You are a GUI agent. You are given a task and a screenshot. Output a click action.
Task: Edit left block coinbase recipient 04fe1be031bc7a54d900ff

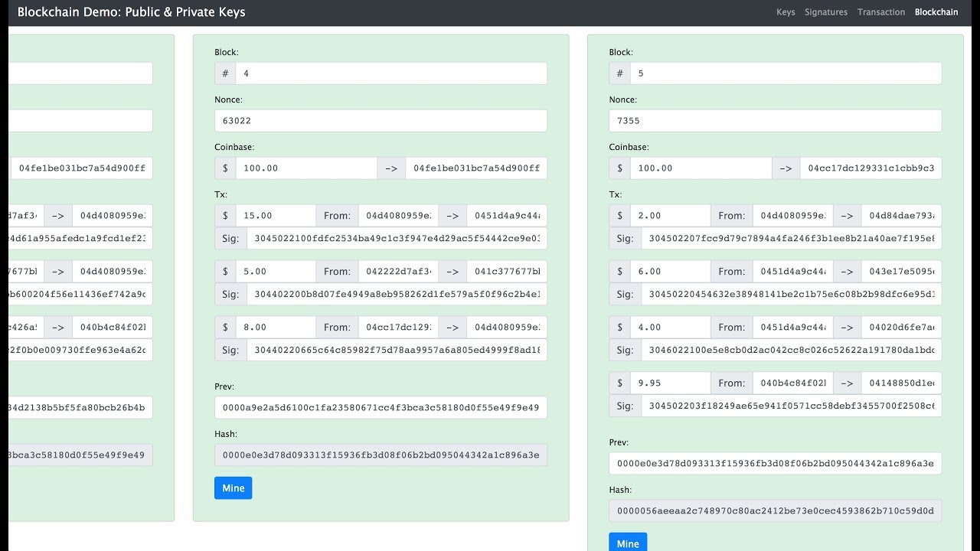pos(83,168)
